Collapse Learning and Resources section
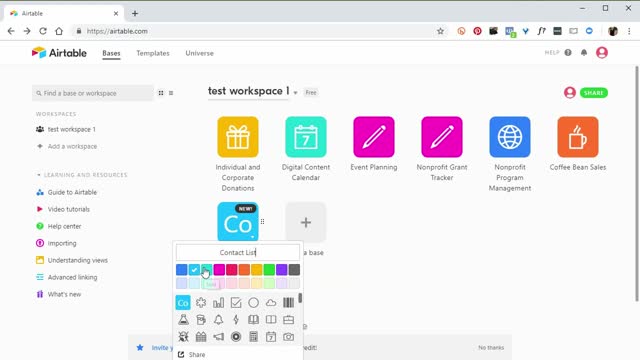The width and height of the screenshot is (640, 360). (39, 175)
